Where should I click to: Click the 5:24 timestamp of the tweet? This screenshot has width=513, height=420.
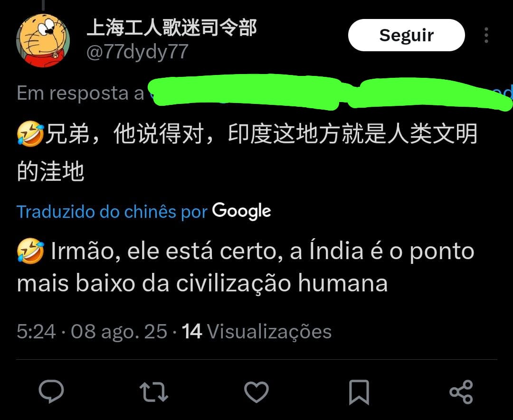tap(36, 331)
